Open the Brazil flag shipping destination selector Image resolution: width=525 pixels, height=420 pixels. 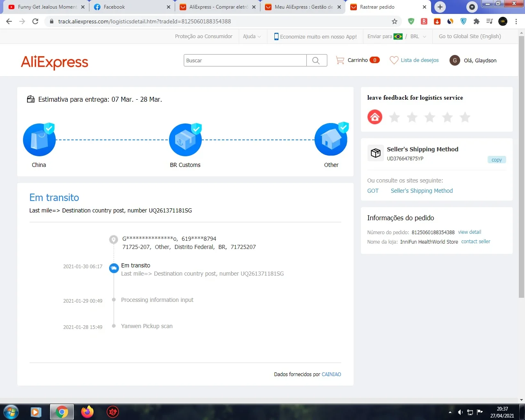point(398,37)
